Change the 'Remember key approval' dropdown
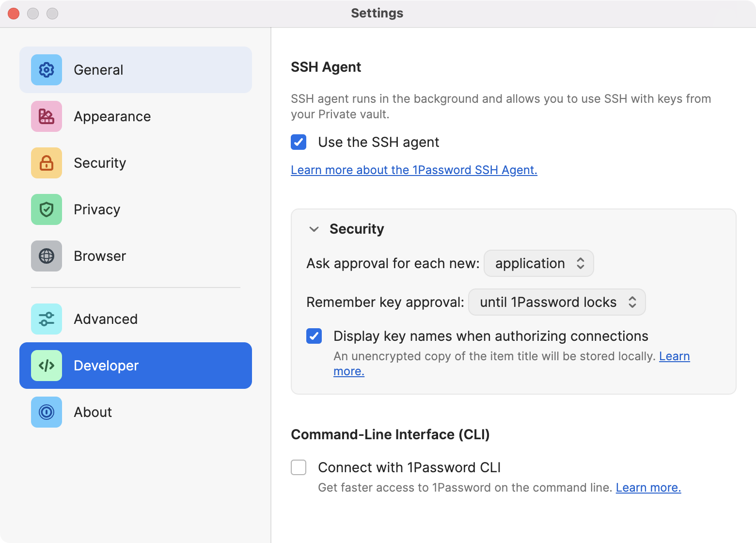756x543 pixels. coord(556,302)
